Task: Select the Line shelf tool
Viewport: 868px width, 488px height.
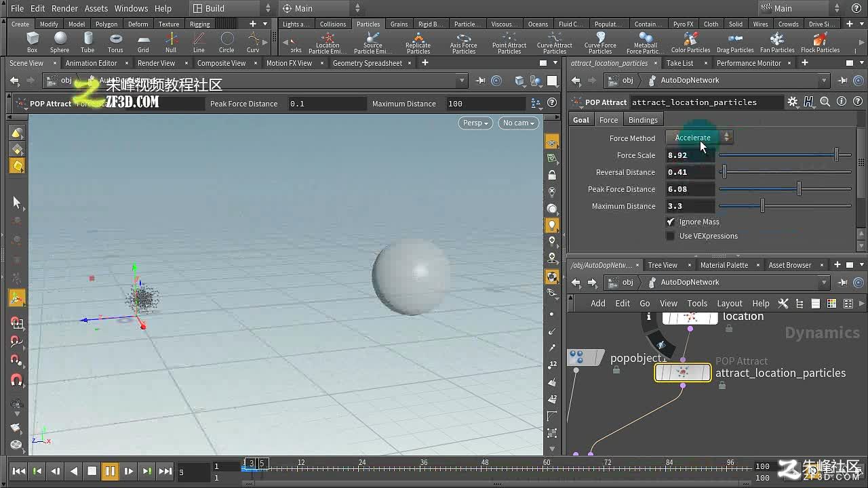Action: point(199,42)
